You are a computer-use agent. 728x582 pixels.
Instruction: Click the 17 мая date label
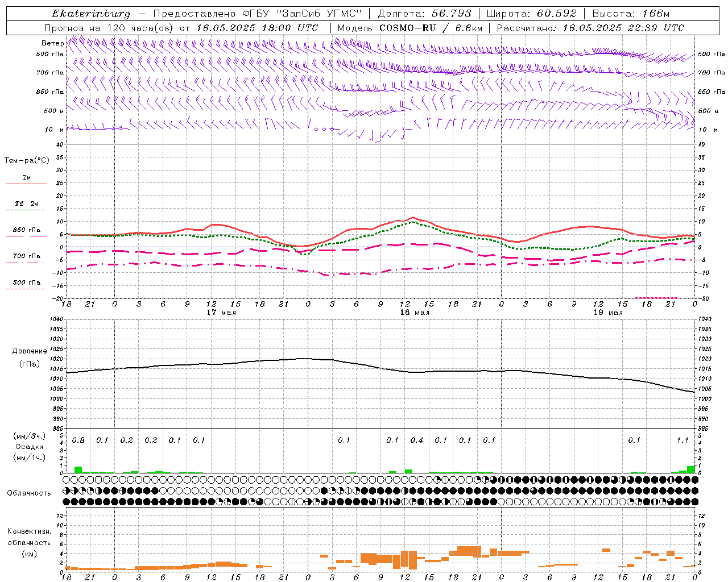tap(221, 313)
